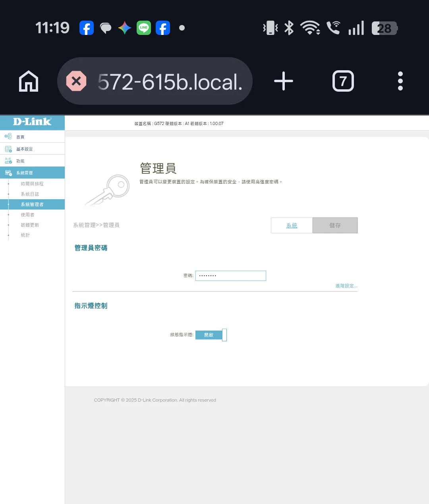Image resolution: width=429 pixels, height=504 pixels.
Task: Select 韌體更新 in the sidebar
Action: click(x=30, y=225)
